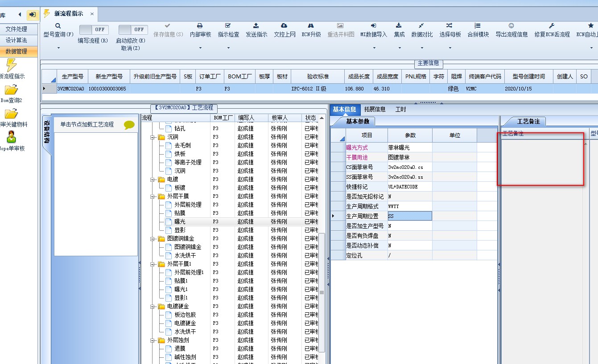Click CS面菲林号 value cell
Viewport: 598px width, 364px height.
[x=409, y=167]
